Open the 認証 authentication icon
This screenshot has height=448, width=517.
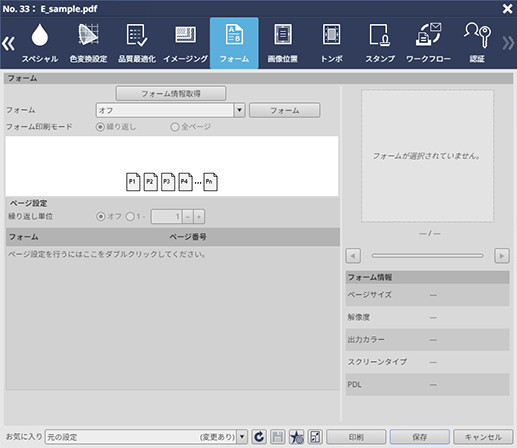477,43
